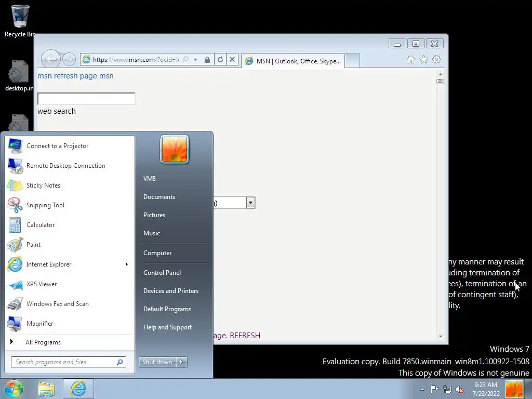Viewport: 532px width, 399px height.
Task: Select the MSN Outlook tab
Action: tap(293, 61)
